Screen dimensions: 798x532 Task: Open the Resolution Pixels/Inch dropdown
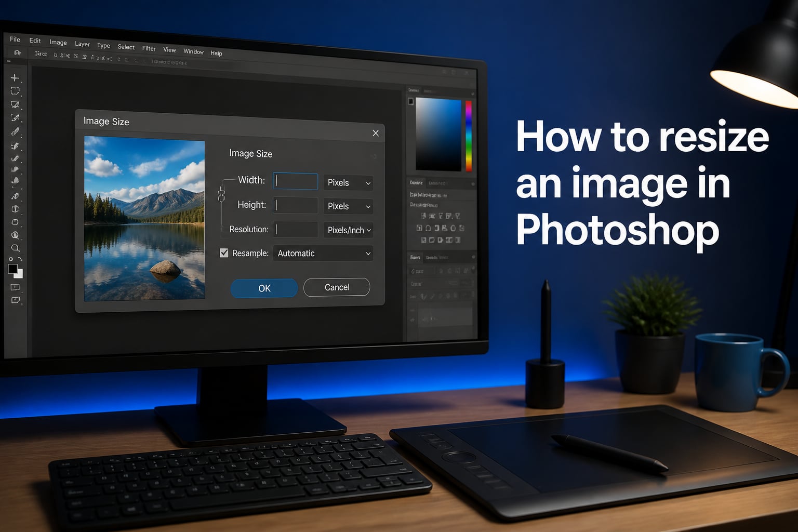349,230
